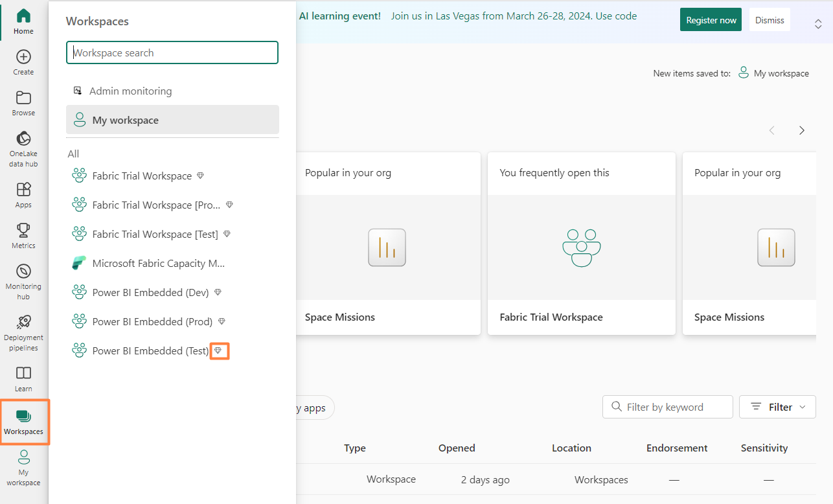Click diamond icon next to Fabric Trial Workspace
833x504 pixels.
click(201, 176)
